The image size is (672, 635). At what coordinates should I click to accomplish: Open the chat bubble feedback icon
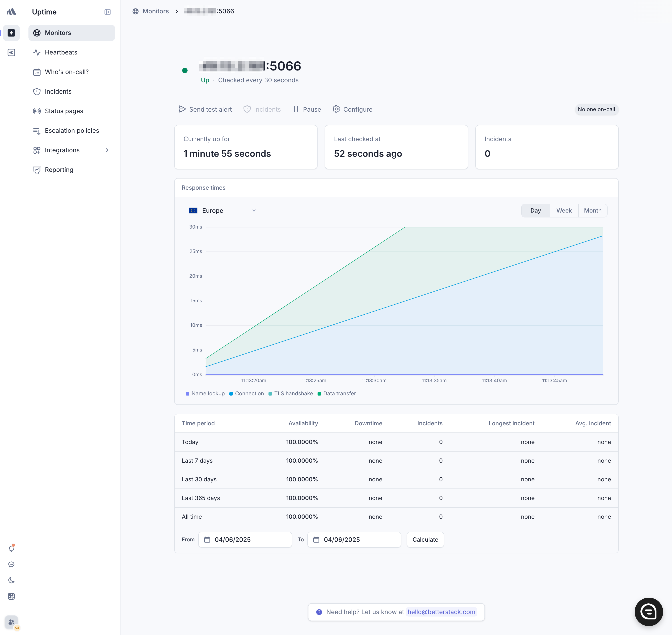click(x=11, y=564)
